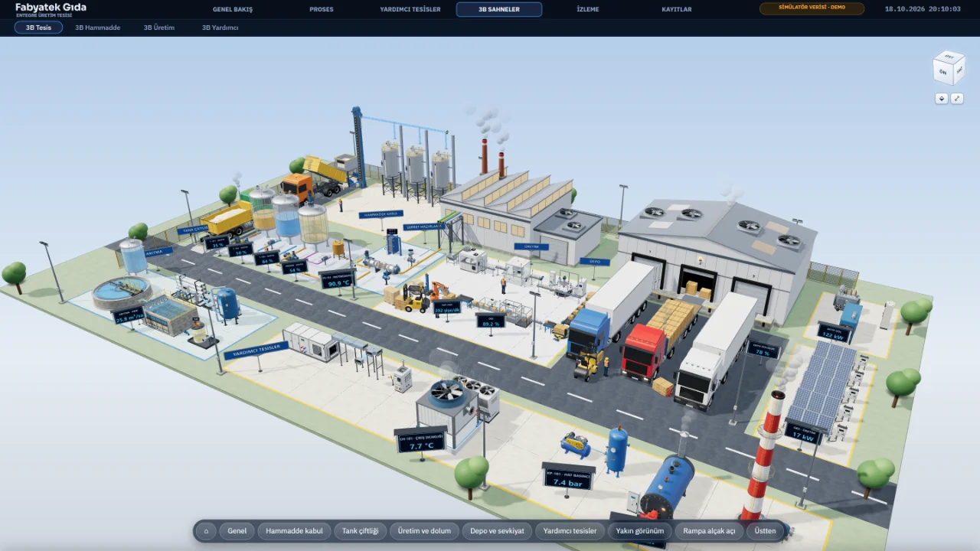Screen dimensions: 980x551
Task: Click the SİMÜLATÖR VERİSİ - DEMO badge
Action: [x=812, y=9]
